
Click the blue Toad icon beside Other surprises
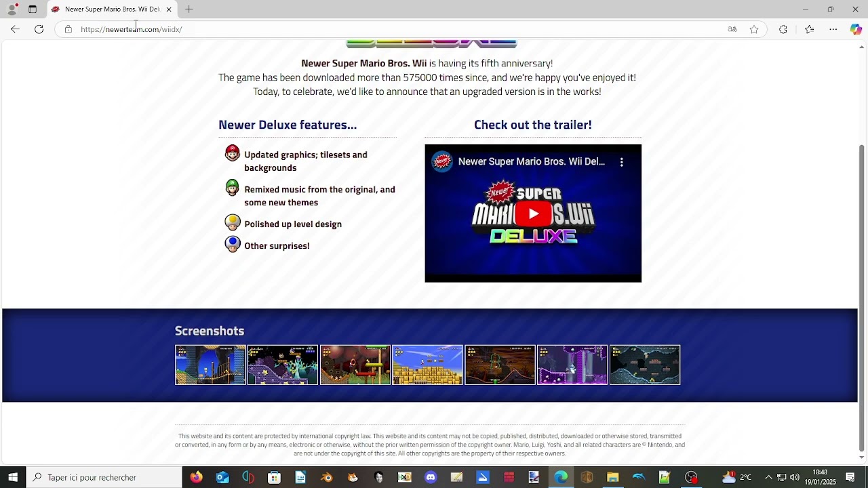[233, 244]
